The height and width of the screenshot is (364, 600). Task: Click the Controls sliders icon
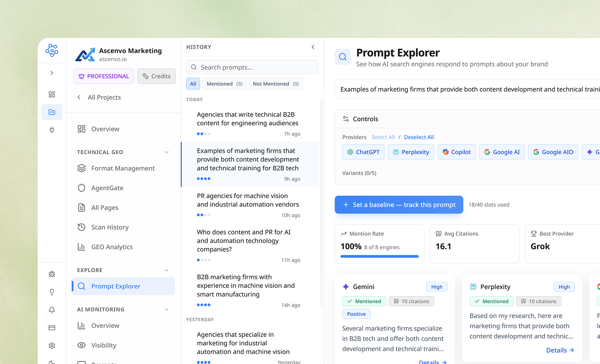(x=346, y=119)
